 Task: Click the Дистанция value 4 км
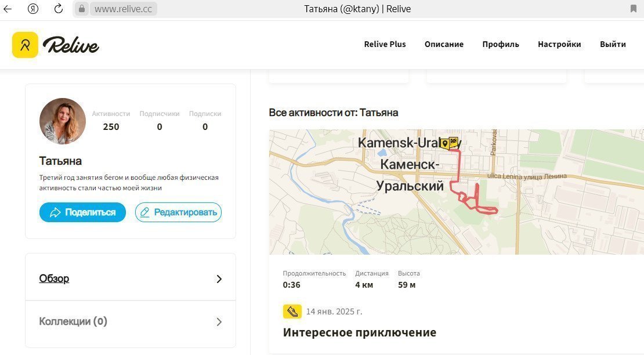(x=364, y=285)
